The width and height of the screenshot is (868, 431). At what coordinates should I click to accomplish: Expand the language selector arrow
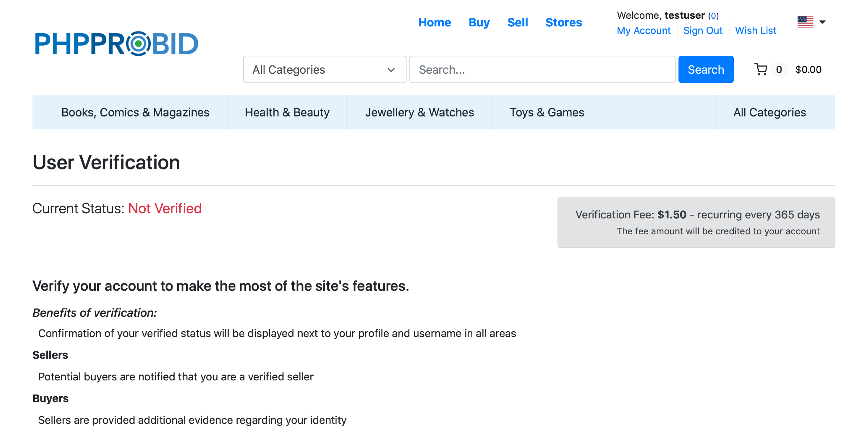[x=822, y=22]
